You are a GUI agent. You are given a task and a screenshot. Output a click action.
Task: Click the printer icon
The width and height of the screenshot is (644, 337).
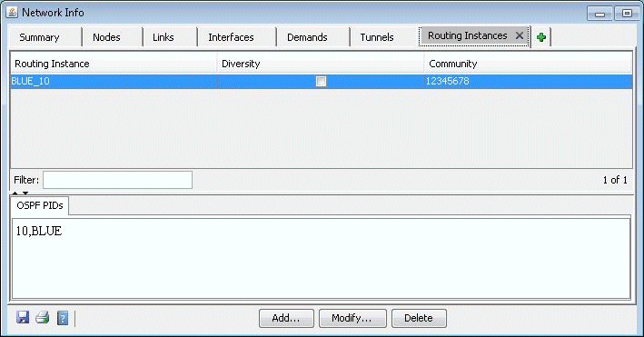pos(43,317)
